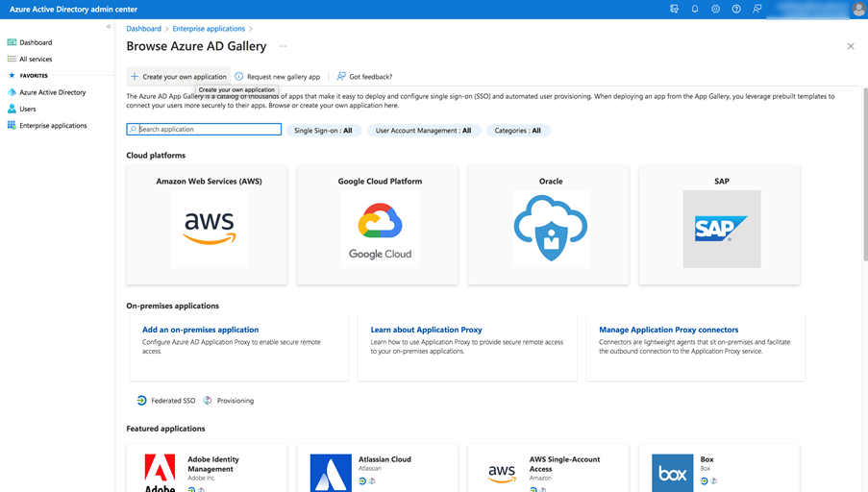Open Enterprise applications in sidebar

click(x=53, y=126)
